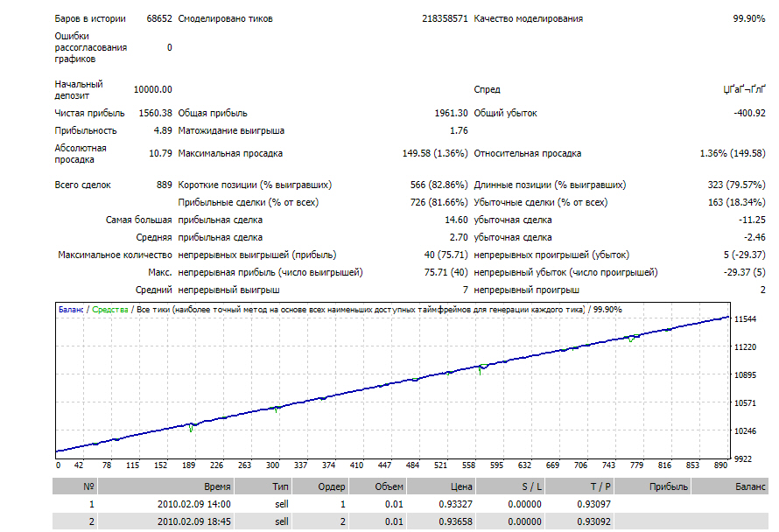Viewport: 779px width, 532px height.
Task: Select the net profit value 1560.38
Action: (x=155, y=113)
